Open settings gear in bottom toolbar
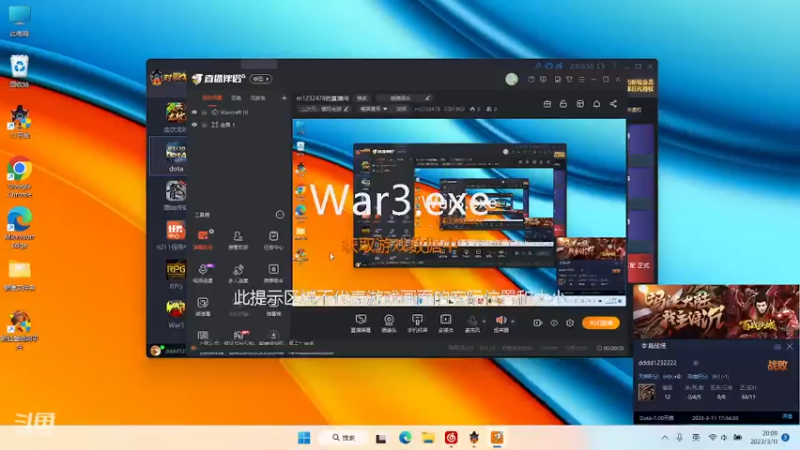Image resolution: width=800 pixels, height=450 pixels. click(x=570, y=323)
